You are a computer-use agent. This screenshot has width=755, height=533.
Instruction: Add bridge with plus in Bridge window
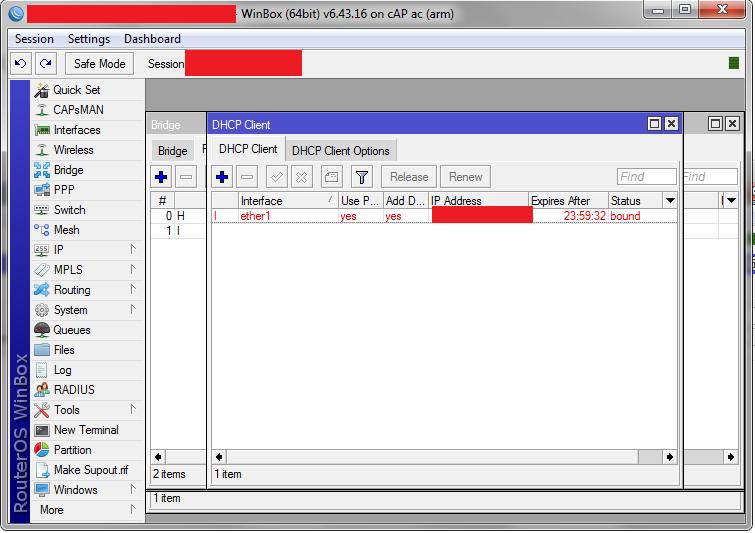coord(161,177)
